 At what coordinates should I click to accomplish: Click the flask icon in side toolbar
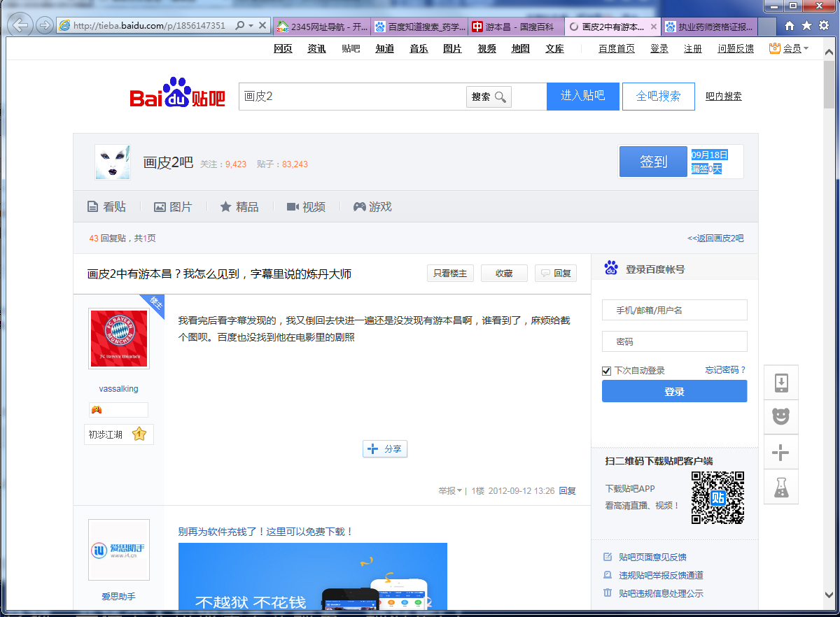pyautogui.click(x=780, y=485)
